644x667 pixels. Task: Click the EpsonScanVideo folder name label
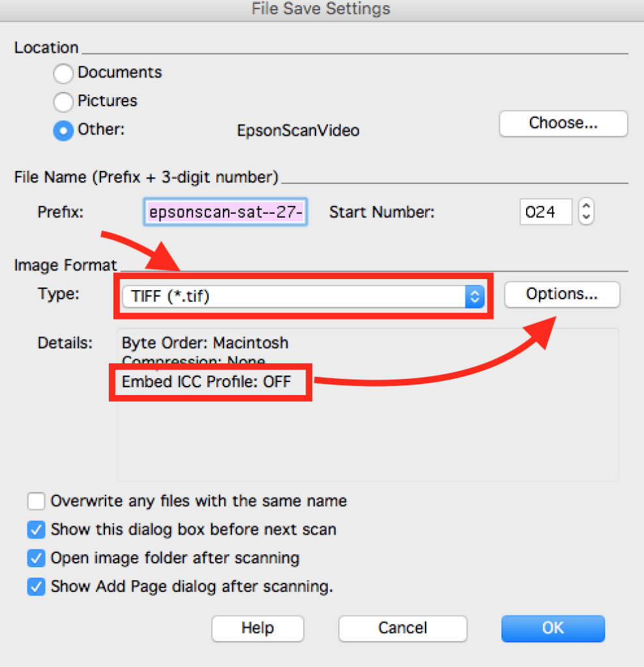coord(298,130)
